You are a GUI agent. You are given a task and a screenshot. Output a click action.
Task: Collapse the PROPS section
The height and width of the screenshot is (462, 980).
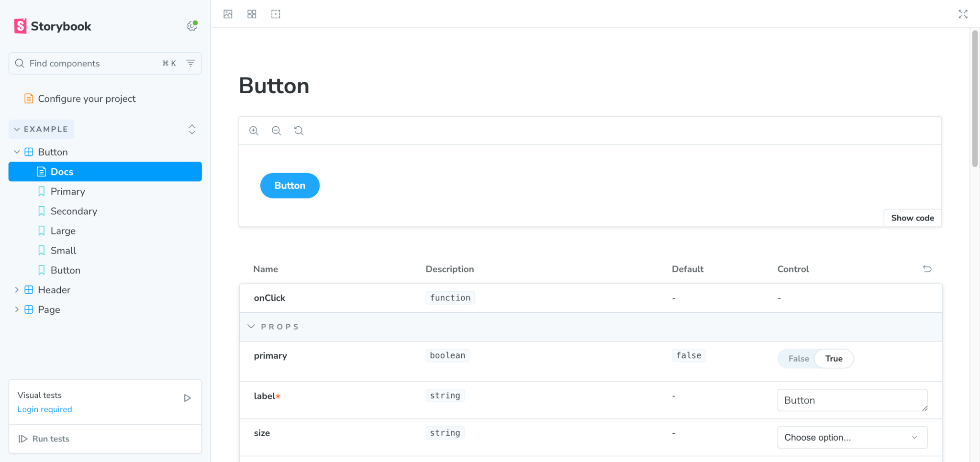[251, 327]
